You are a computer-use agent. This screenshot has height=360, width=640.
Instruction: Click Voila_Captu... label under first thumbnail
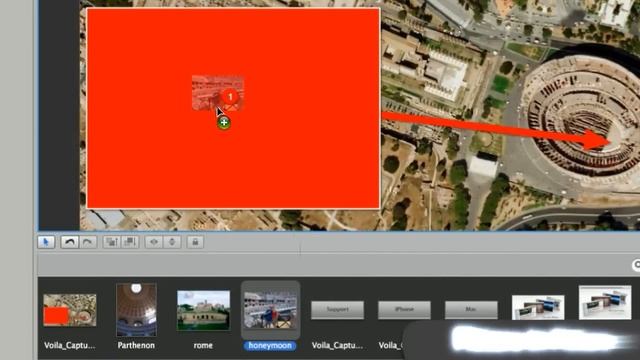(x=69, y=345)
